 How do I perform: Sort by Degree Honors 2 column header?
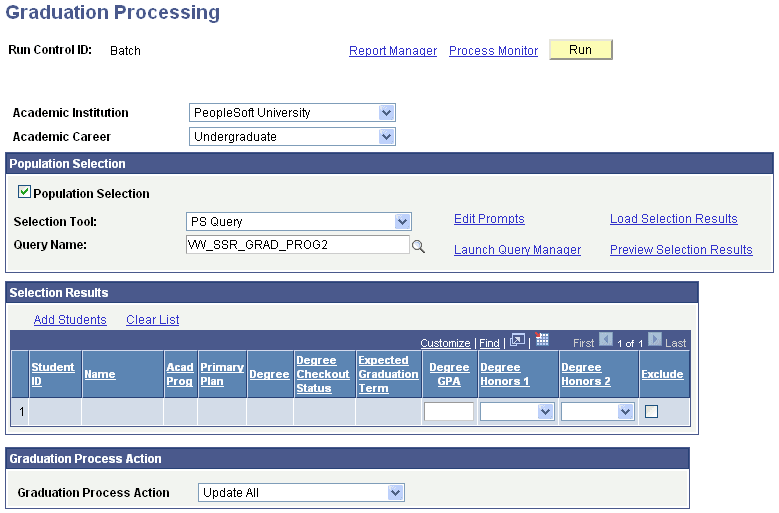coord(586,374)
